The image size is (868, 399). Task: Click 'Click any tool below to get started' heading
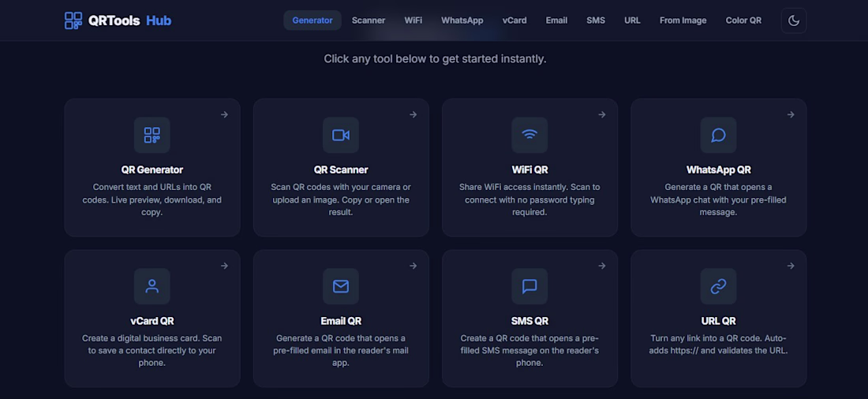[435, 58]
